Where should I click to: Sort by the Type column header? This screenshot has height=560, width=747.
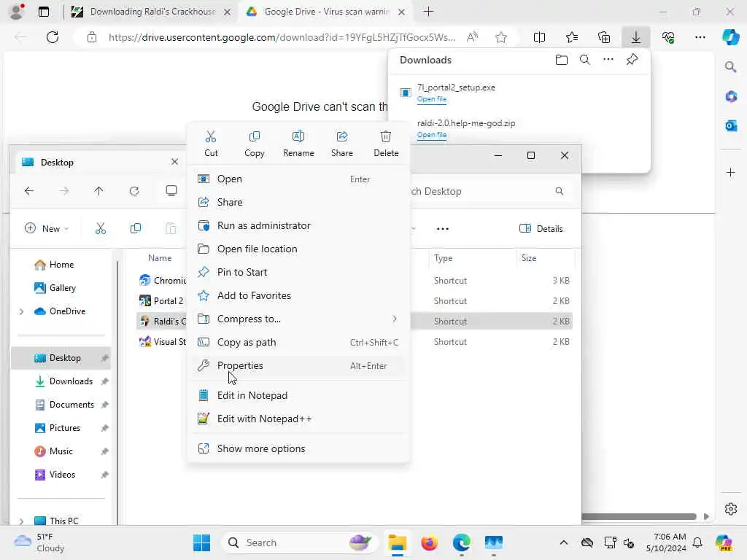[443, 258]
